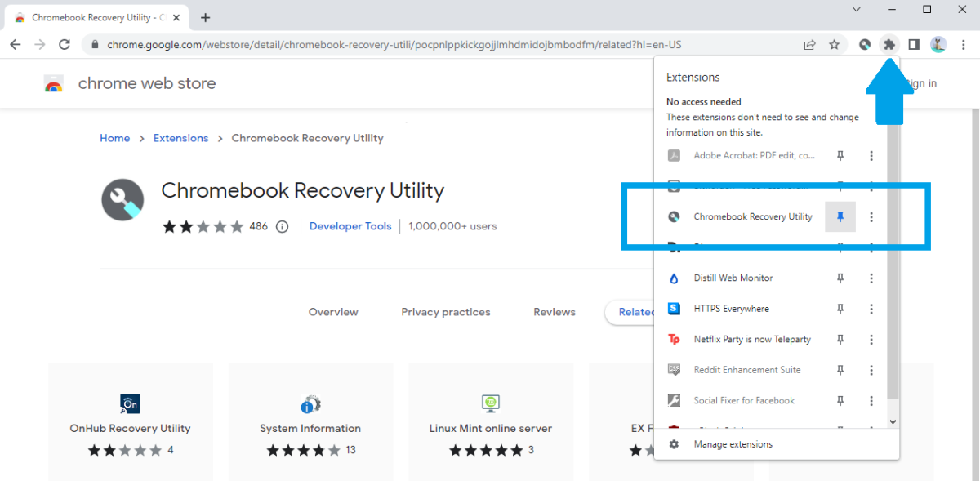Open more options for Social Fixer
Screen dimensions: 980x481
[x=871, y=401]
